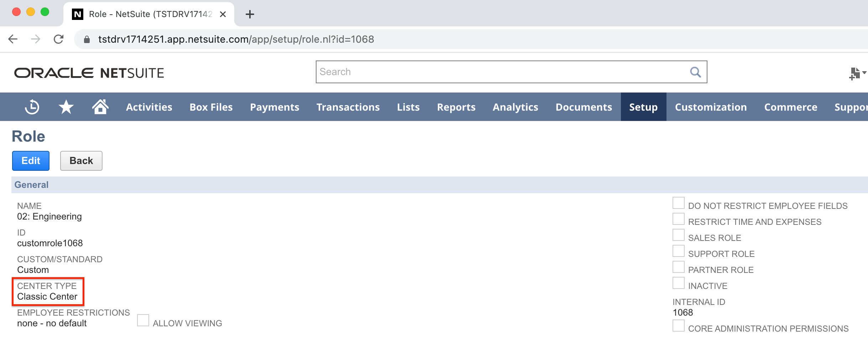868x343 pixels.
Task: Open a new browser tab
Action: tap(250, 14)
